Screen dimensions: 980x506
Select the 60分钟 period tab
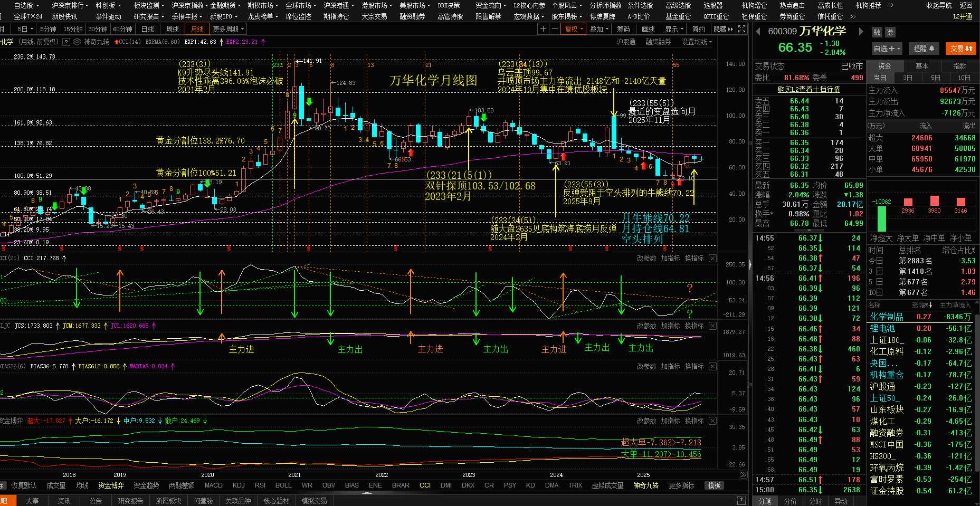(122, 29)
